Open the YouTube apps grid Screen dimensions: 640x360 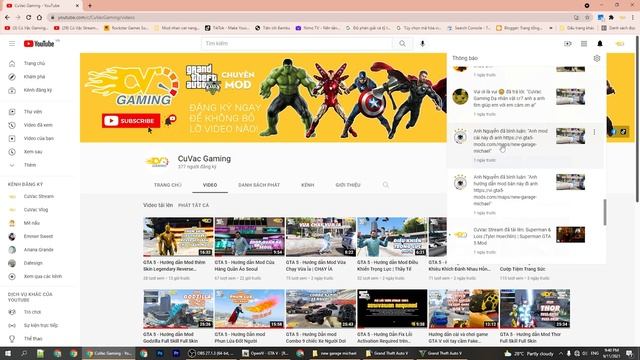(x=584, y=43)
